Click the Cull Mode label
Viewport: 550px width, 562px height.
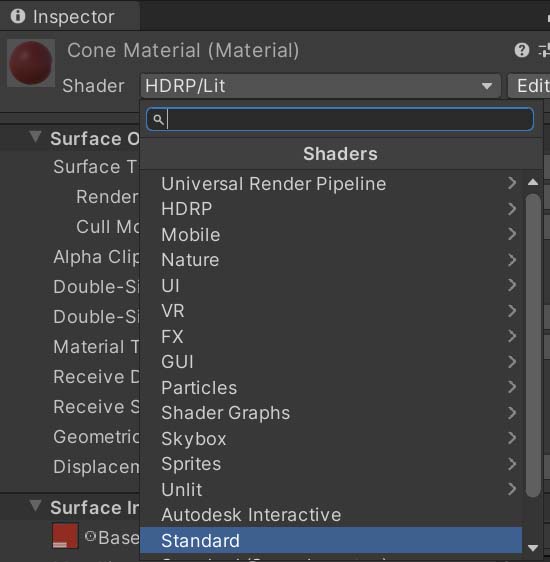(x=107, y=227)
